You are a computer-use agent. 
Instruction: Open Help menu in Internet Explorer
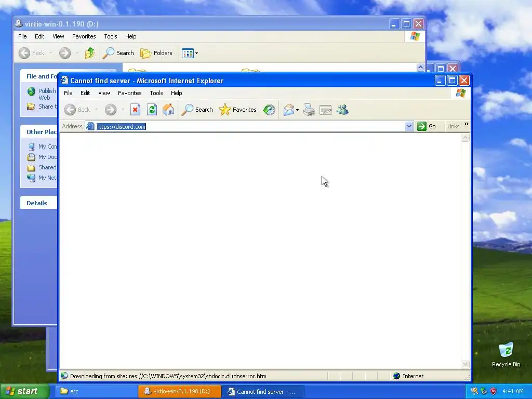click(177, 93)
